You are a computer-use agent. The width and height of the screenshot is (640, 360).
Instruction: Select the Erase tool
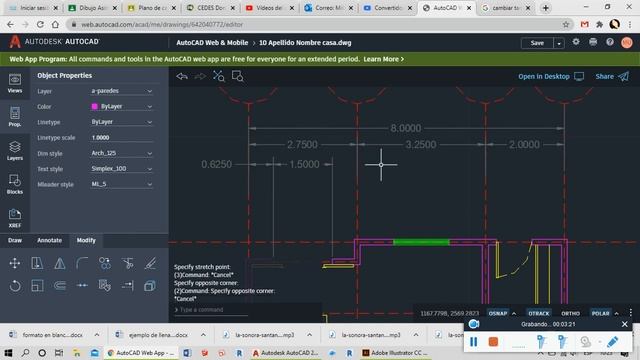pyautogui.click(x=150, y=263)
